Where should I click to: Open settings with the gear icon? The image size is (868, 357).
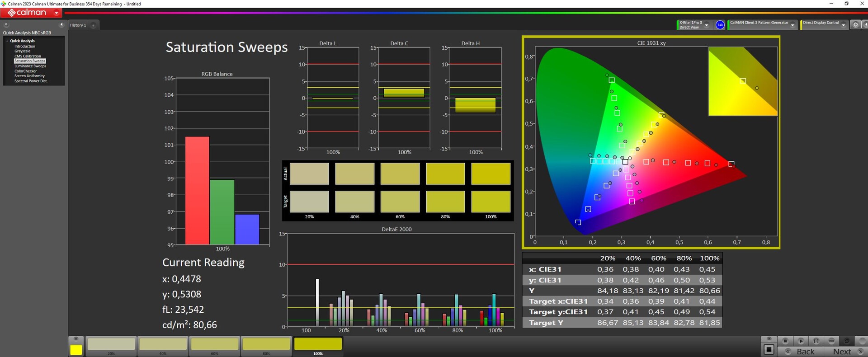point(855,25)
